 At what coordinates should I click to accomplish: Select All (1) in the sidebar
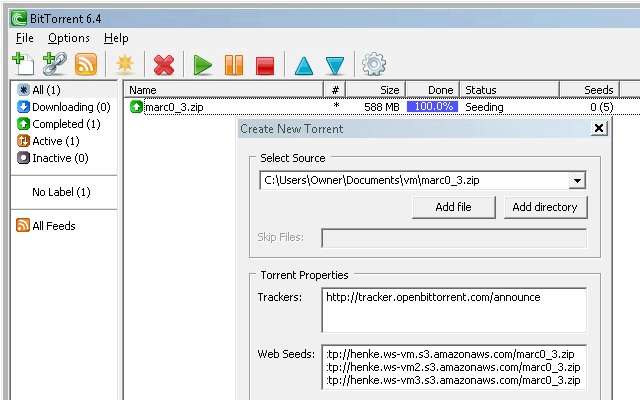click(x=46, y=90)
